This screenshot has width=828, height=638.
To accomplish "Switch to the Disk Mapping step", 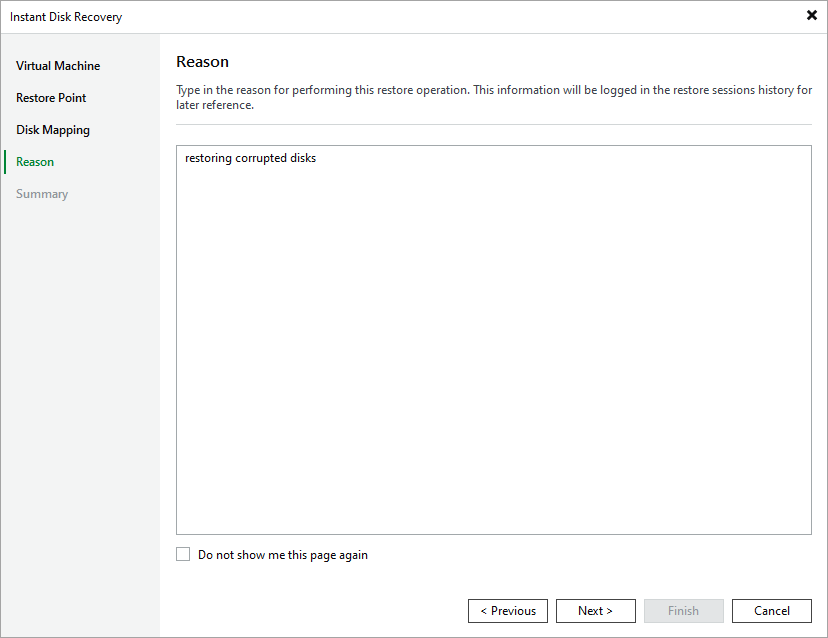I will [53, 130].
